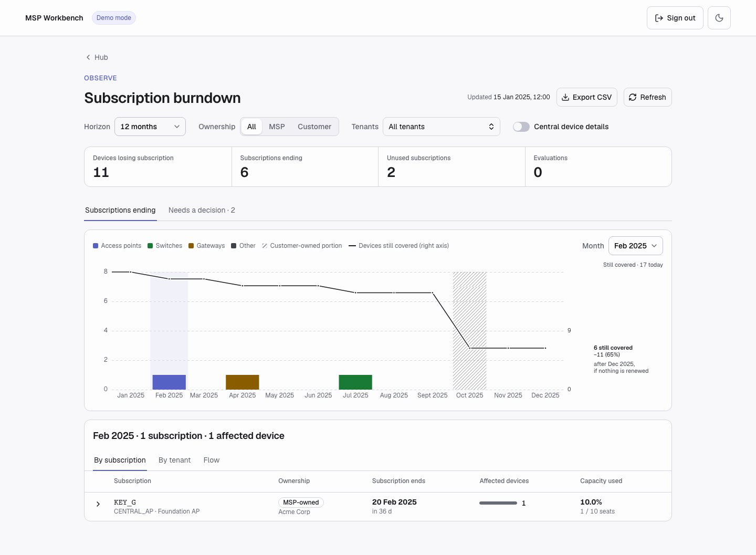Toggle dark mode moon icon
The height and width of the screenshot is (555, 756).
(x=719, y=18)
